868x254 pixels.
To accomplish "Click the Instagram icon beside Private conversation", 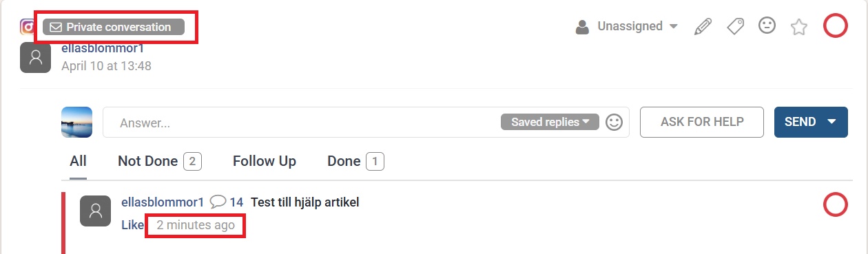I will click(28, 27).
